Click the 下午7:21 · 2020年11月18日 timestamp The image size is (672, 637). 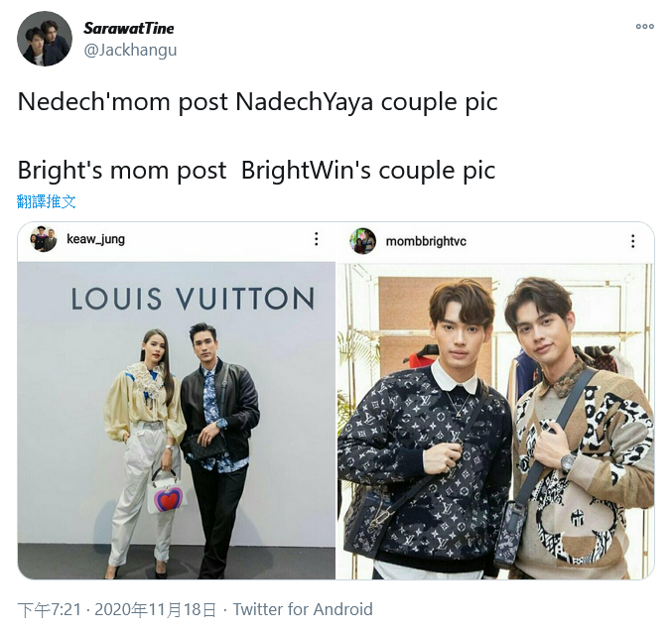click(116, 609)
